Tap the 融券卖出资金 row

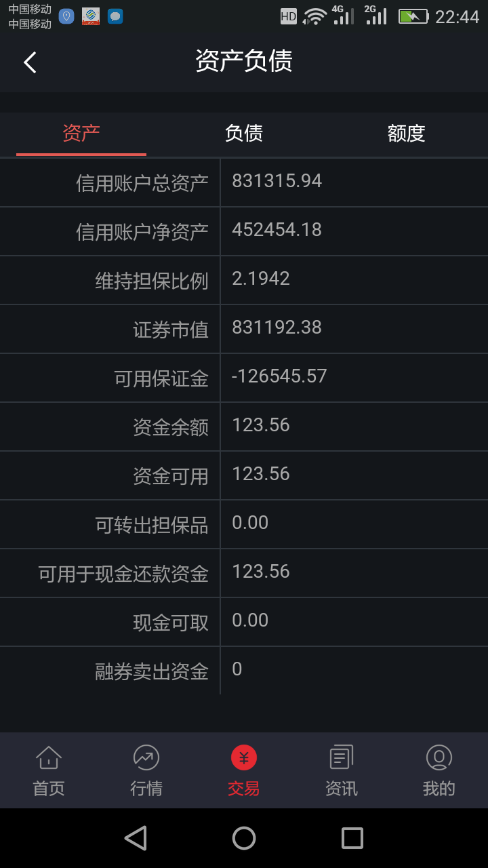[x=244, y=671]
